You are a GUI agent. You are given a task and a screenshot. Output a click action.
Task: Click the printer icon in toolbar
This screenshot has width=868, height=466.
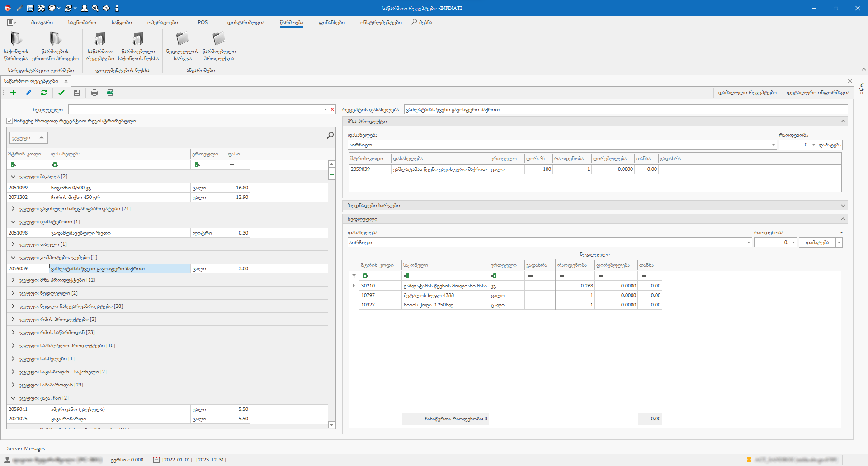(94, 93)
